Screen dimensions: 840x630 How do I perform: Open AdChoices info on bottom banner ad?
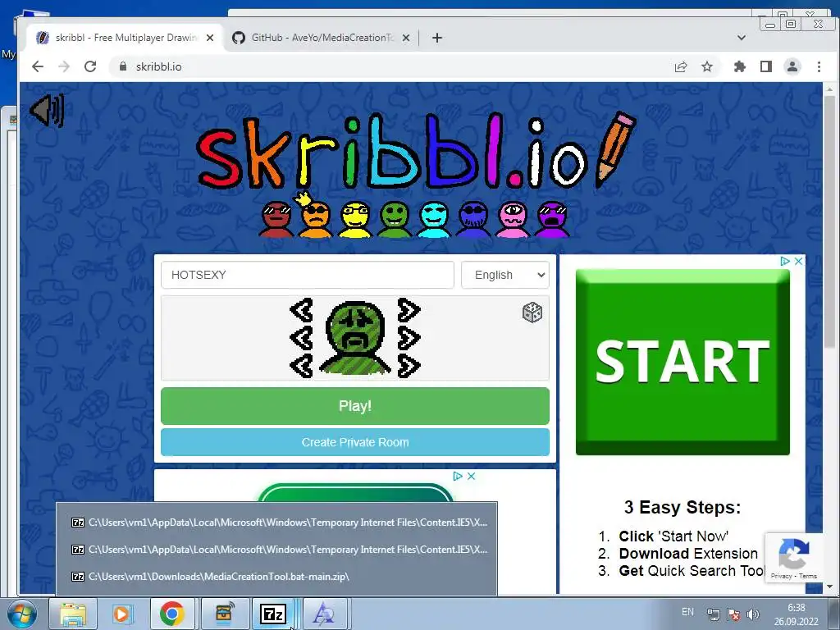(x=458, y=476)
